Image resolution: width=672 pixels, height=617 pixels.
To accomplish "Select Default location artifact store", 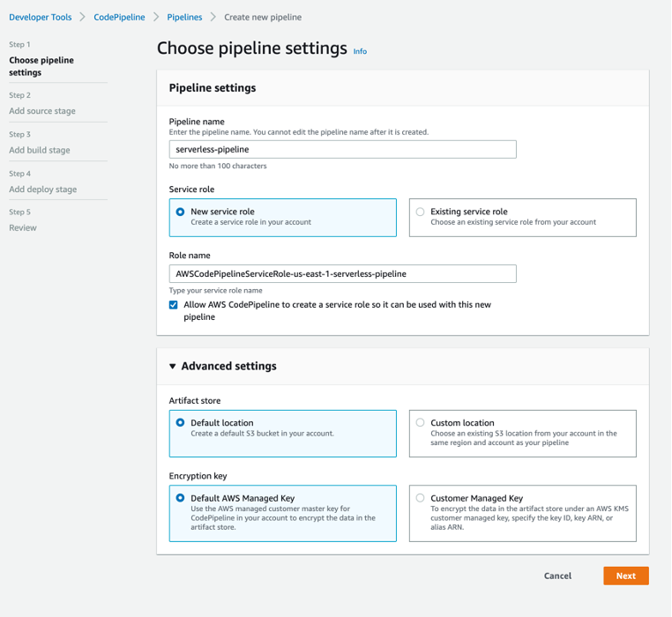I will 181,423.
